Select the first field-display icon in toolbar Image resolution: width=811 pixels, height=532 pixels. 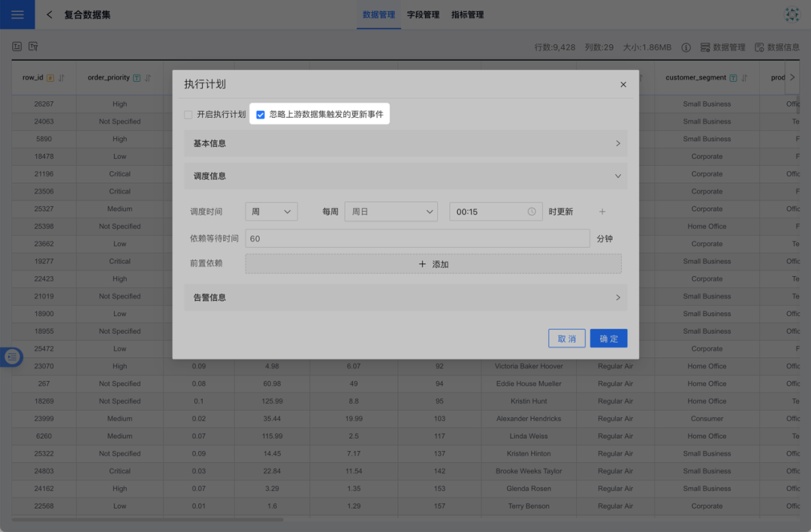click(x=17, y=47)
